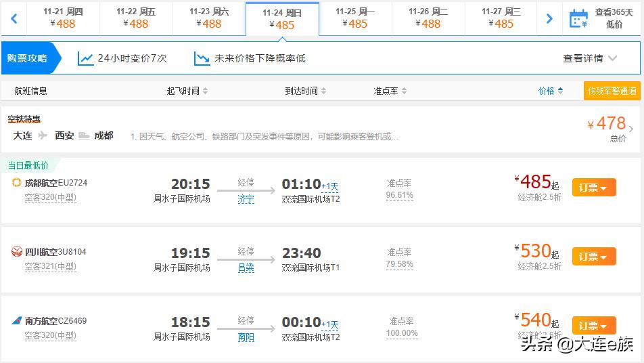Click the 24-hour price change chart icon

click(85, 58)
